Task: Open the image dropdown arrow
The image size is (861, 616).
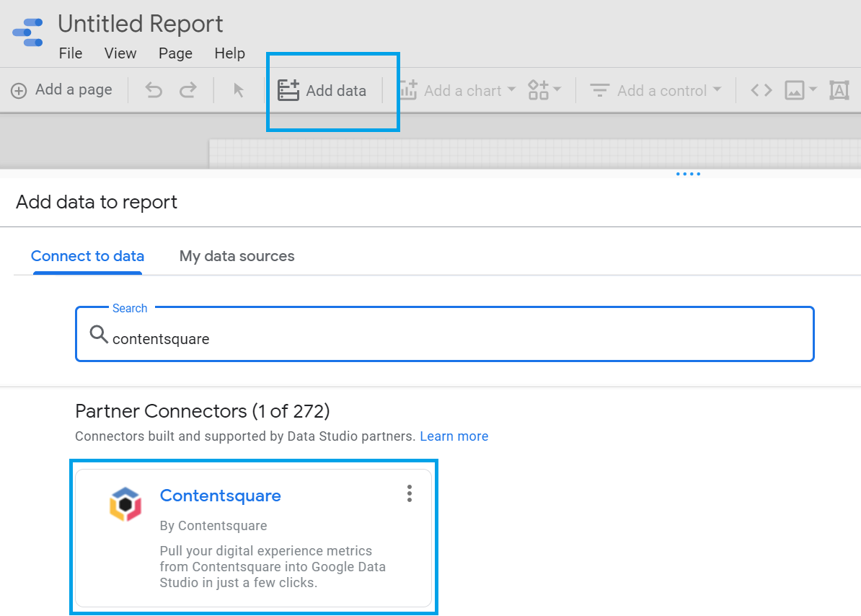Action: tap(813, 89)
